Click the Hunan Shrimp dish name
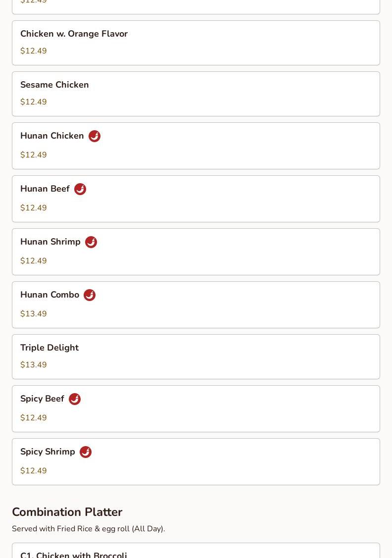Image resolution: width=392 pixels, height=558 pixels. point(50,242)
